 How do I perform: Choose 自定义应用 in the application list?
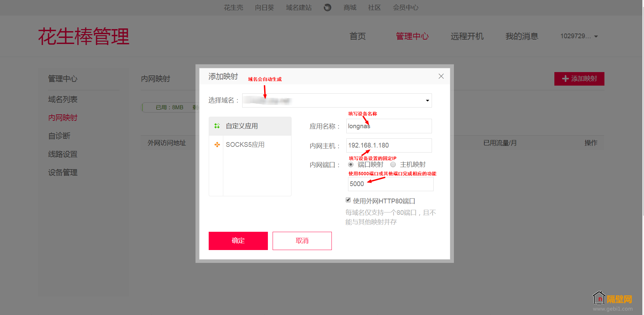[x=250, y=126]
